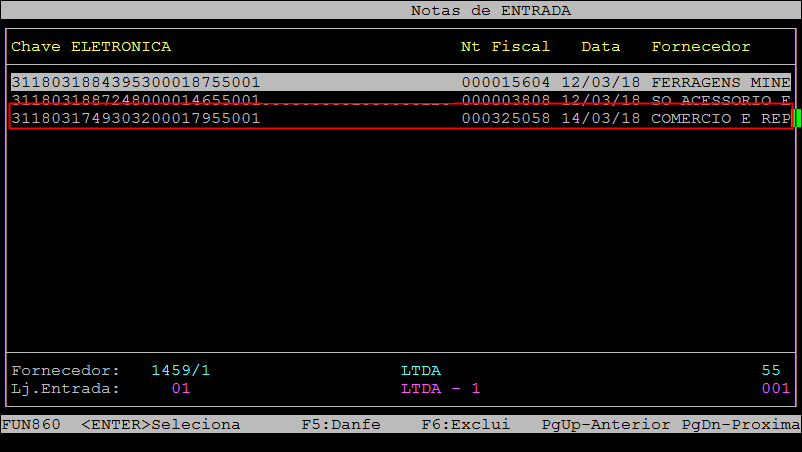Screen dimensions: 802x452
Task: Click invoice number 000003808
Action: 506,100
